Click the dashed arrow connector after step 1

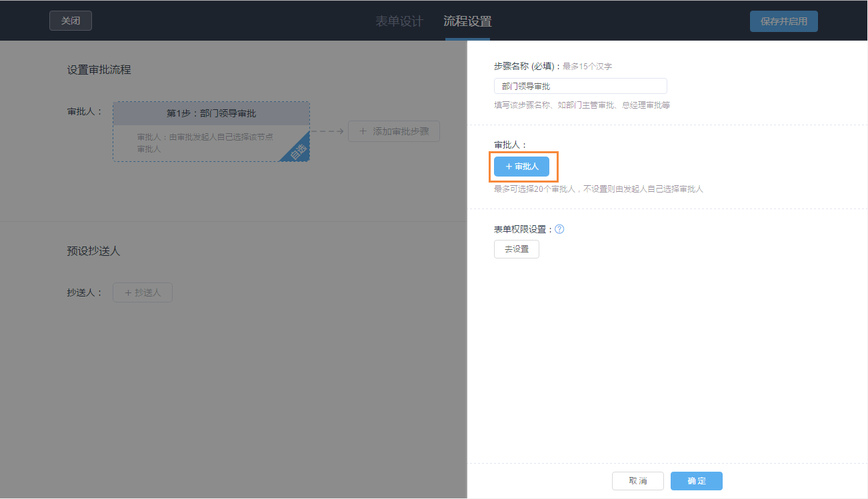coord(327,131)
